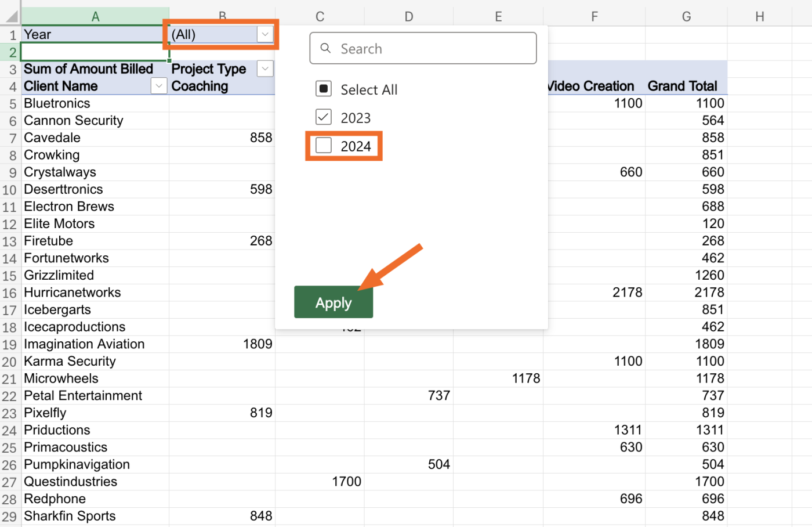Select the Cavedale client cell

95,138
